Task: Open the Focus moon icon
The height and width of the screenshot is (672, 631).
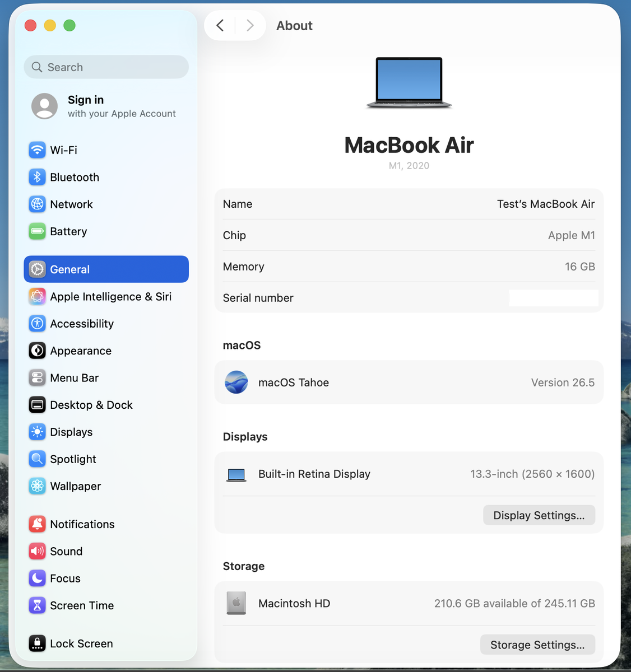Action: click(x=37, y=578)
